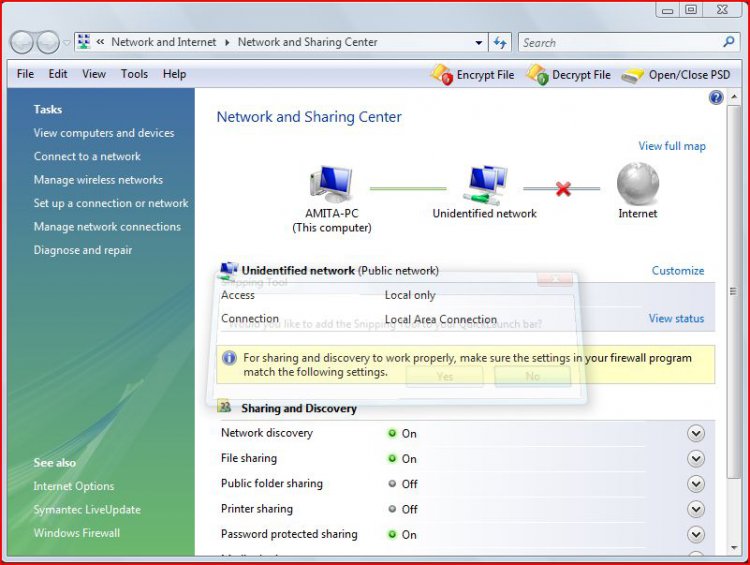This screenshot has height=565, width=750.
Task: Click the Decrypt File toolbar icon
Action: click(x=537, y=75)
